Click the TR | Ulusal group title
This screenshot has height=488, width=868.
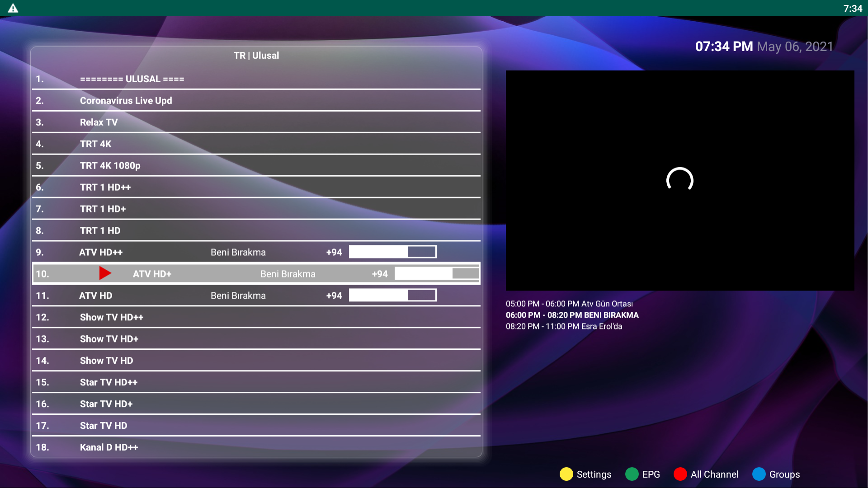coord(256,56)
